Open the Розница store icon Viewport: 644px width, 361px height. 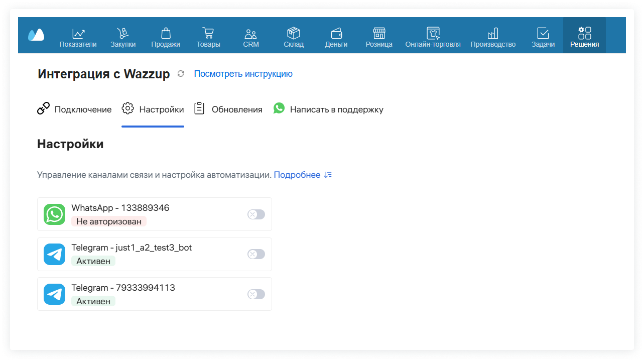[x=379, y=34]
